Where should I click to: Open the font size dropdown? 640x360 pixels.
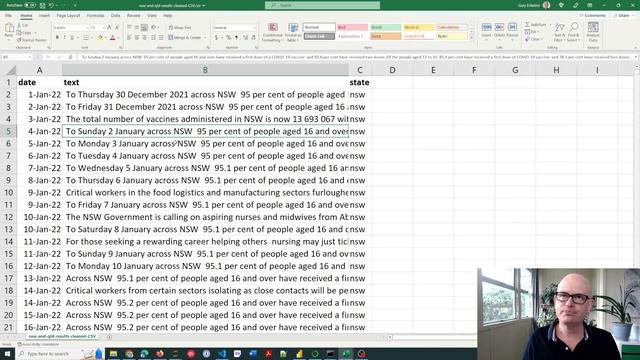103,28
